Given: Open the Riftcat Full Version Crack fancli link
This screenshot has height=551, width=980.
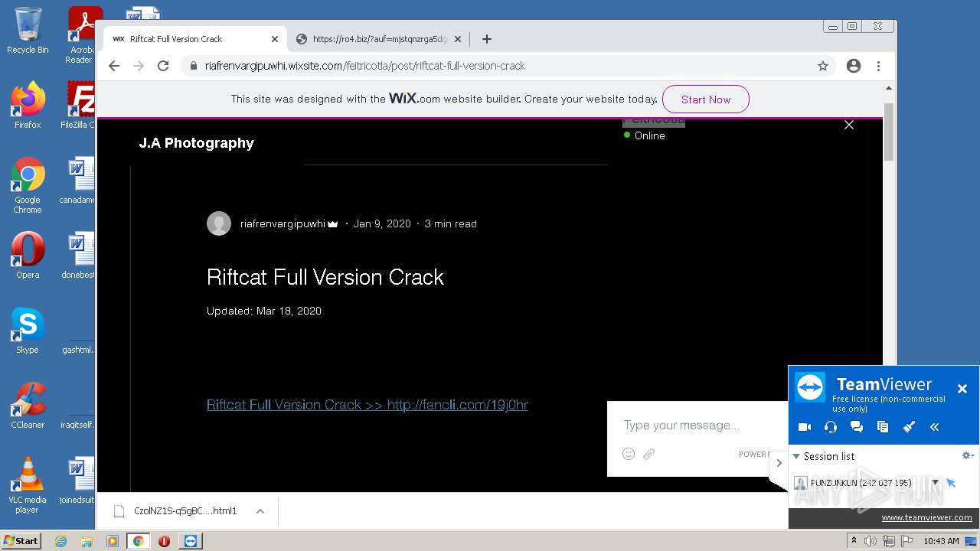Looking at the screenshot, I should [x=367, y=405].
